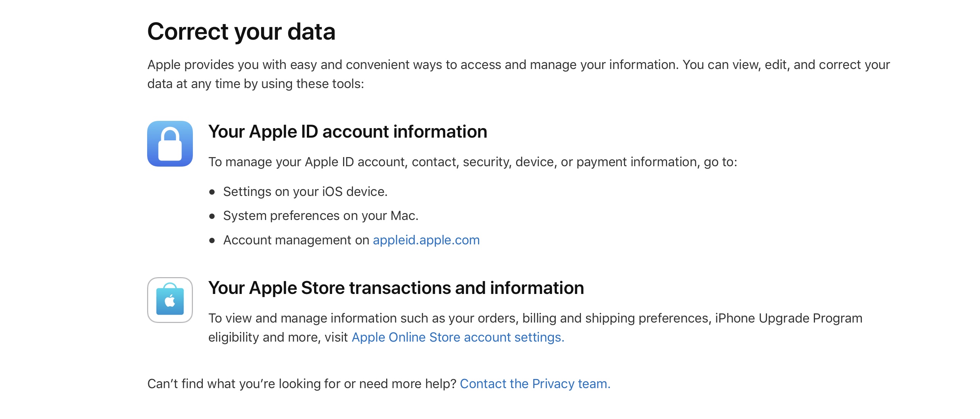Click bullet dot before Settings on iOS
Image resolution: width=980 pixels, height=419 pixels.
pyautogui.click(x=212, y=192)
